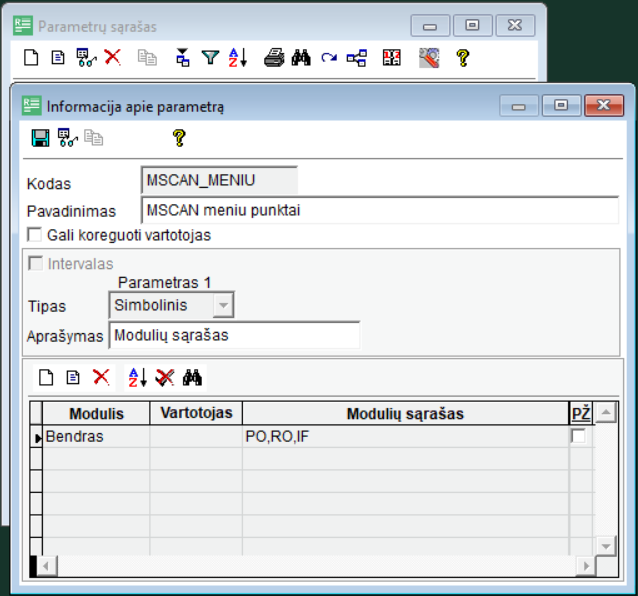
Task: Click the funnel filter icon in the top toolbar
Action: pyautogui.click(x=210, y=58)
